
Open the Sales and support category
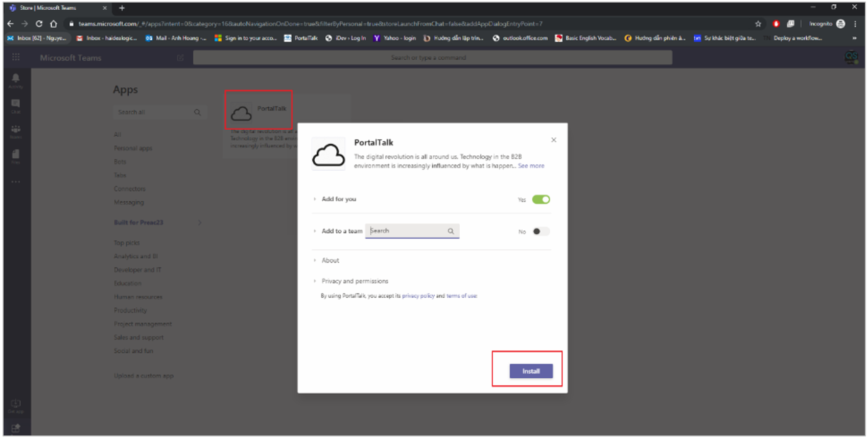pyautogui.click(x=139, y=337)
